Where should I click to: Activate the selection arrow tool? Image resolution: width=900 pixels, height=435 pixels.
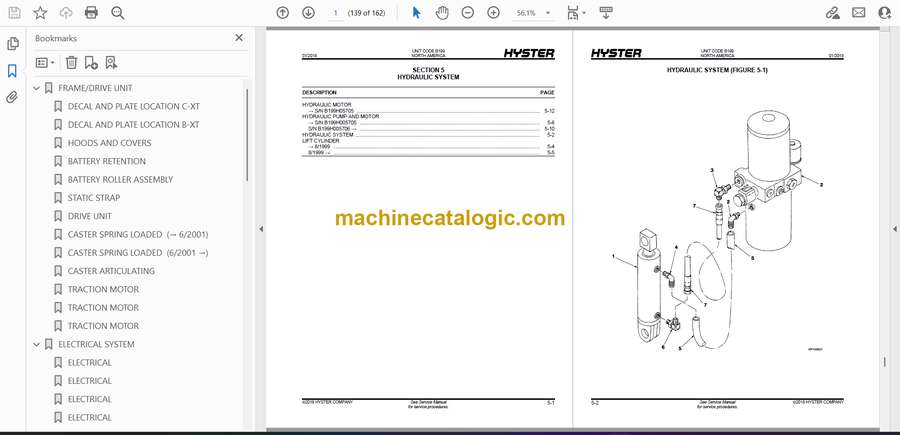417,13
